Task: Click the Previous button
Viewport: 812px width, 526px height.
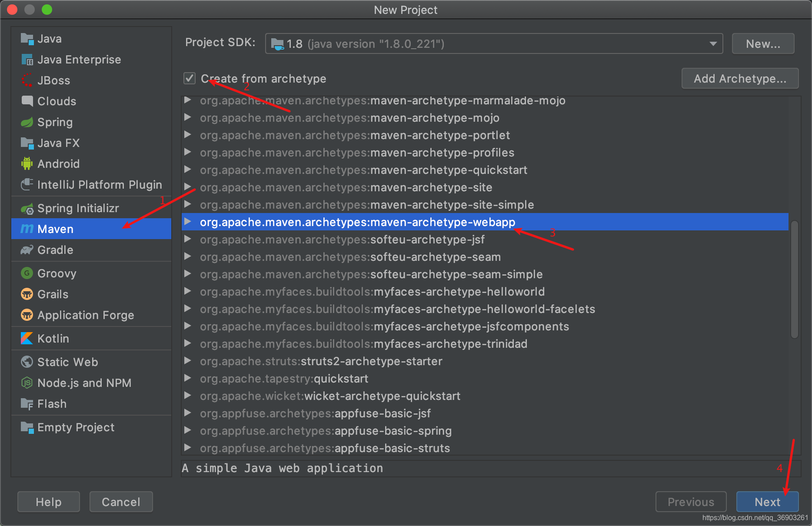Action: tap(691, 502)
